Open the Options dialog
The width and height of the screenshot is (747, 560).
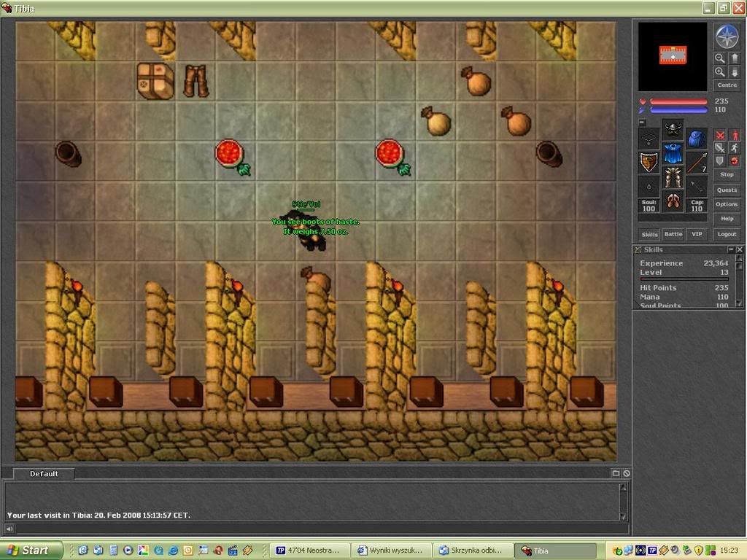coord(727,204)
